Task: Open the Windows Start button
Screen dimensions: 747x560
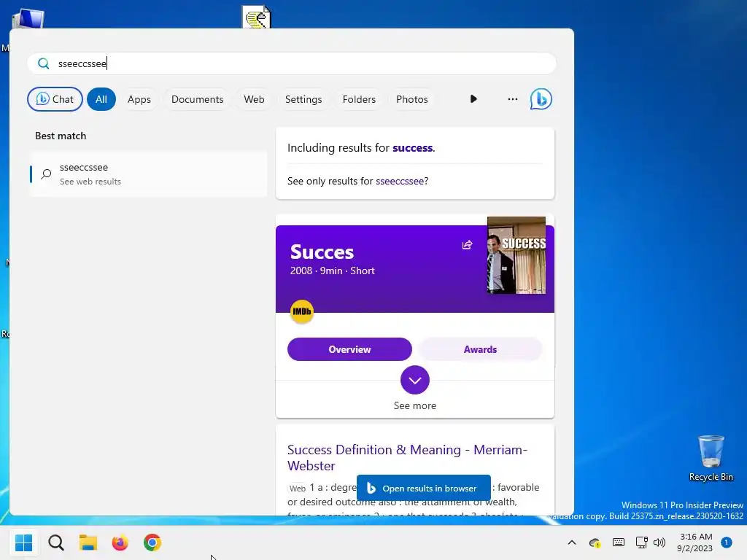Action: click(x=23, y=542)
